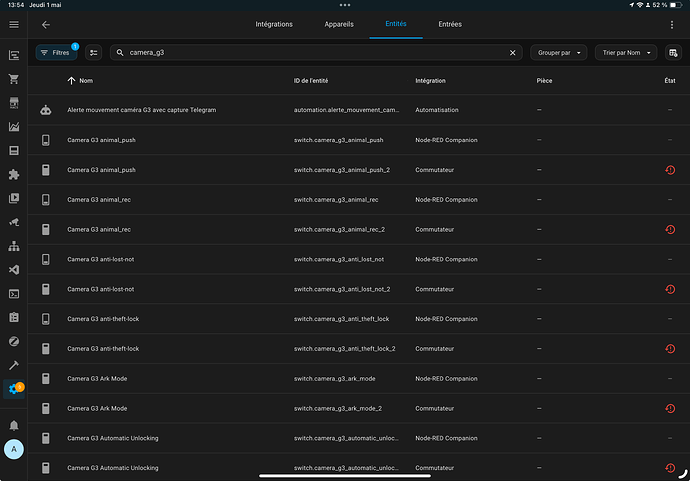Click restore icon for switch.camera_g3_animal_push_2
690x481 pixels.
[x=670, y=170]
